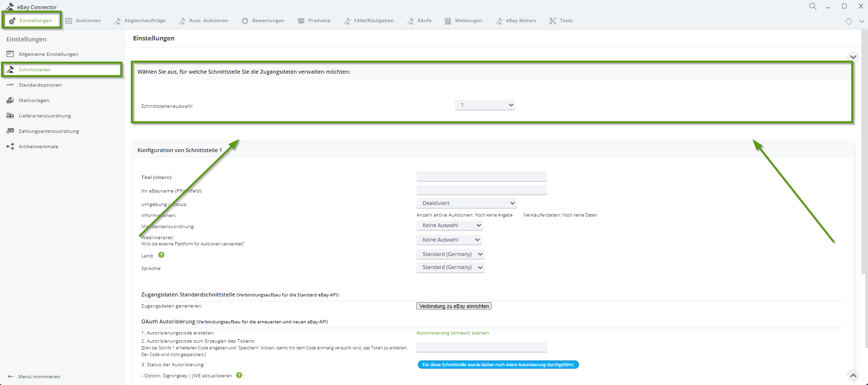Viewport: 868px width, 385px height.
Task: Click the Zahlungsartenzuordnung icon
Action: [x=10, y=131]
